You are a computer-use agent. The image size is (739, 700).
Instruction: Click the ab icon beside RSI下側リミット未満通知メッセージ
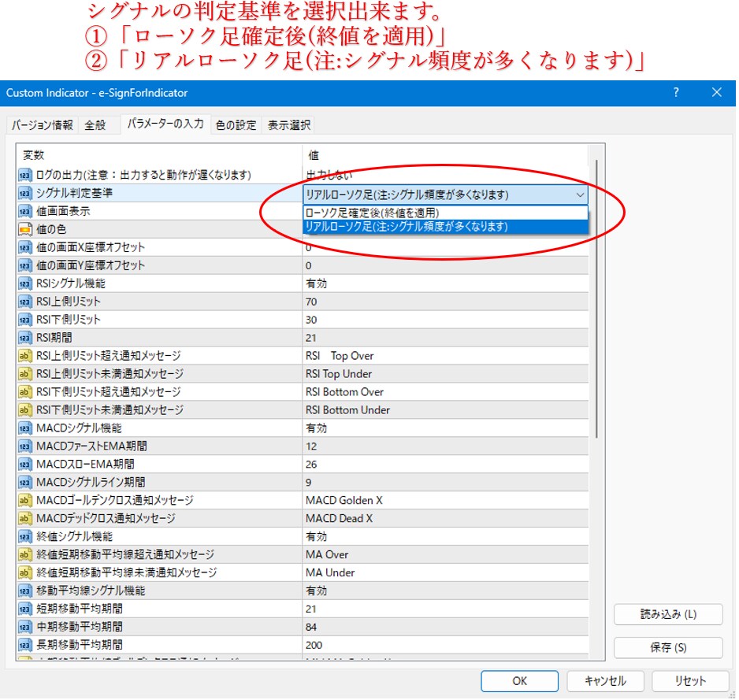(x=24, y=409)
